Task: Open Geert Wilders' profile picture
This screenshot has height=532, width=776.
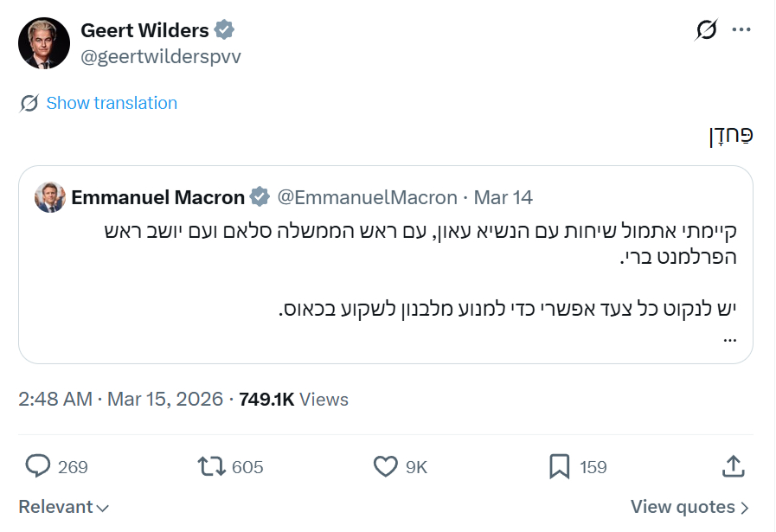Action: (x=44, y=43)
